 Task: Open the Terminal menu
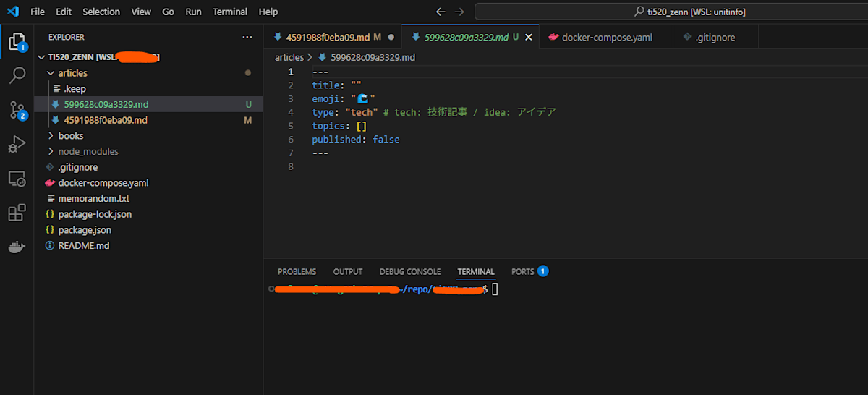[x=230, y=12]
